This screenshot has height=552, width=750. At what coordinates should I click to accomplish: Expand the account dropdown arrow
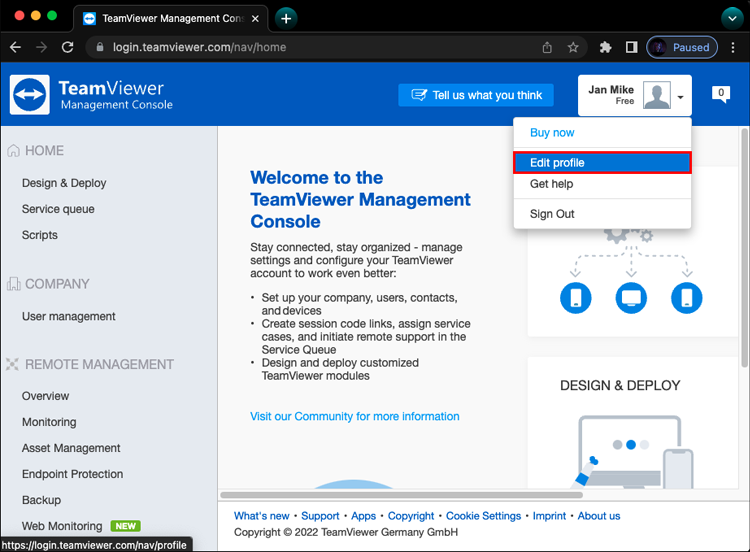(x=681, y=97)
